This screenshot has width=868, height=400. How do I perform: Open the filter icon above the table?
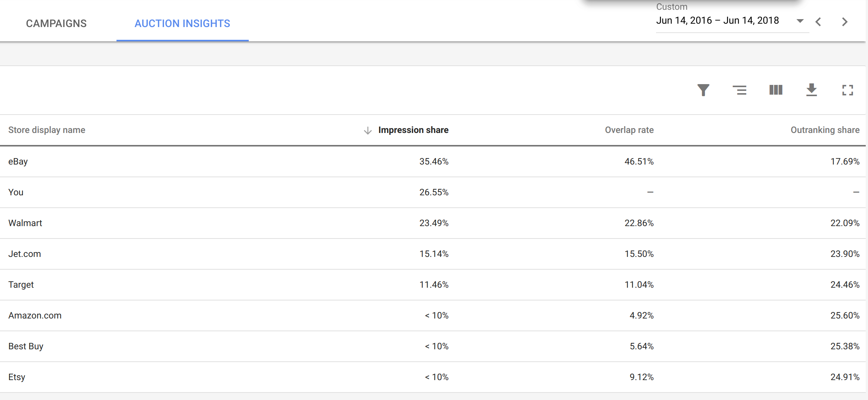tap(703, 90)
